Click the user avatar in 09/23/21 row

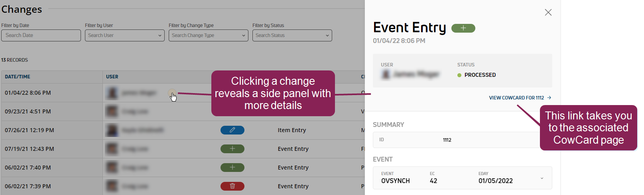click(112, 111)
